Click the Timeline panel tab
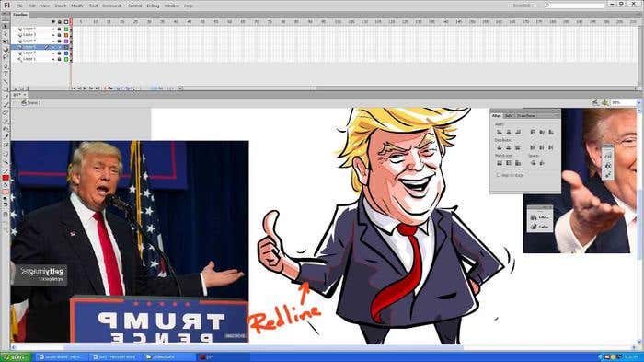The height and width of the screenshot is (362, 644). point(19,15)
